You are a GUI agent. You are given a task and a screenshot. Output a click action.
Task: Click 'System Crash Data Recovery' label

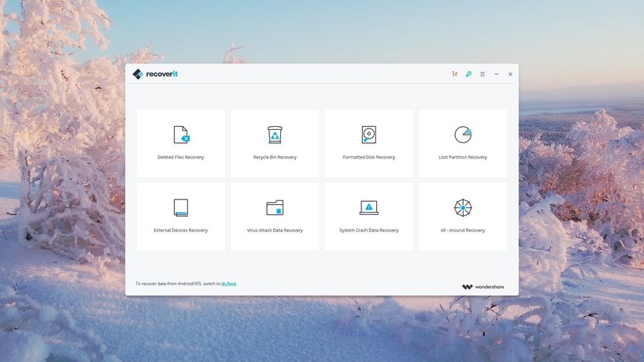pos(368,231)
